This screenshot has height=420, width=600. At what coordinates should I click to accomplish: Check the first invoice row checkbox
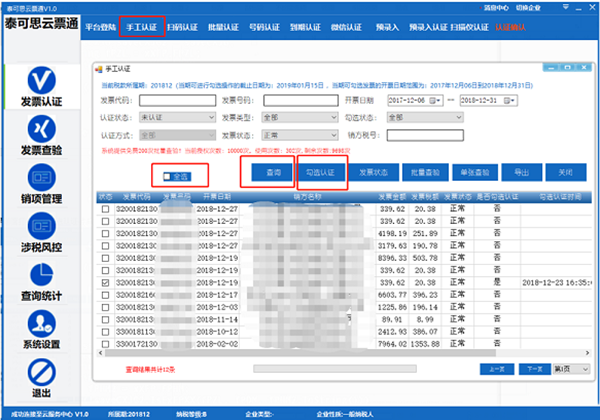pos(106,211)
